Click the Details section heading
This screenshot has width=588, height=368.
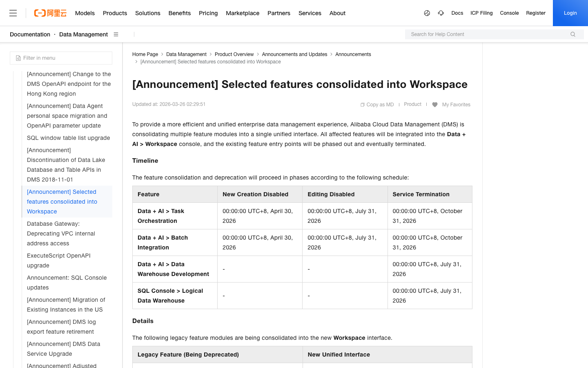pos(143,321)
